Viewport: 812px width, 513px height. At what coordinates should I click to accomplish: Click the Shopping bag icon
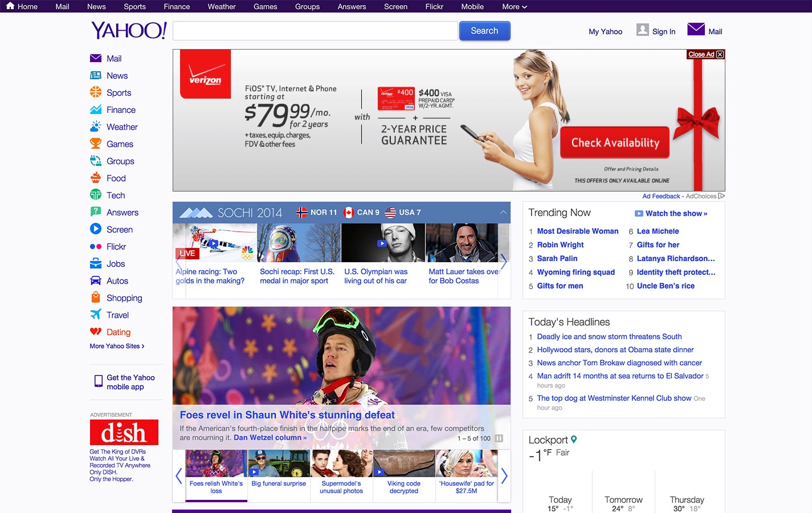point(96,297)
